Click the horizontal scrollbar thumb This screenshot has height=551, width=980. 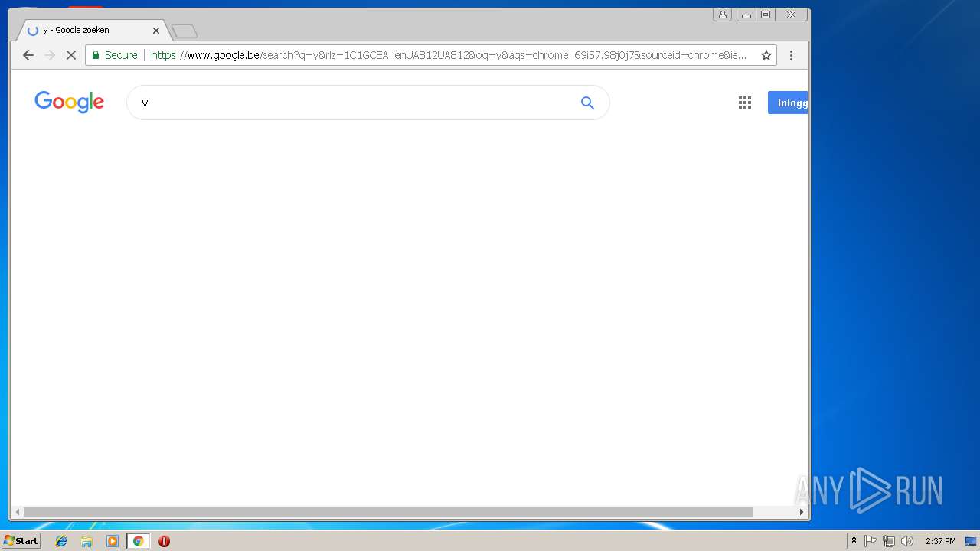pyautogui.click(x=388, y=512)
